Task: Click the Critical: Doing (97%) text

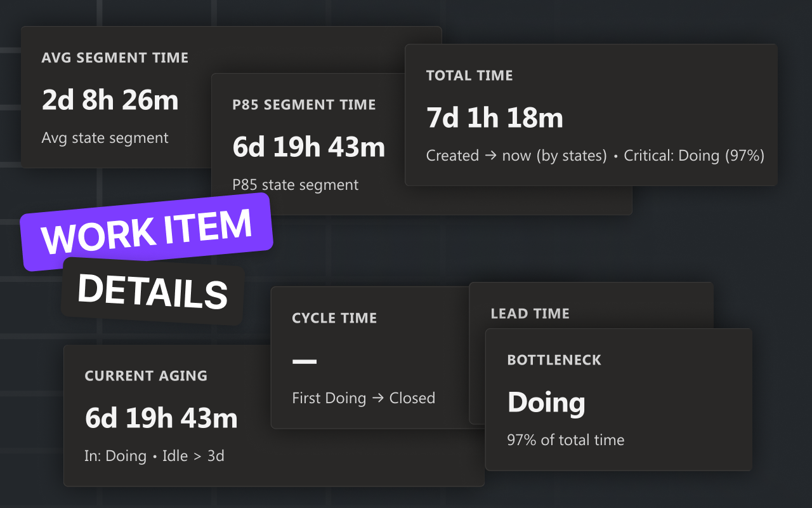Action: [693, 155]
